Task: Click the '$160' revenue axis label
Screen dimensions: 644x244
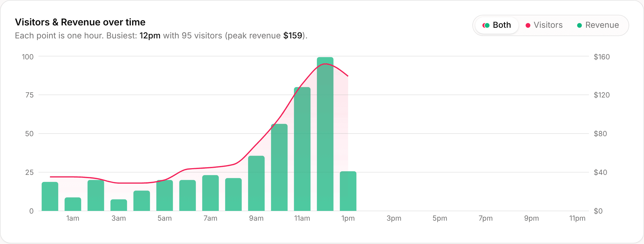Action: pos(602,57)
